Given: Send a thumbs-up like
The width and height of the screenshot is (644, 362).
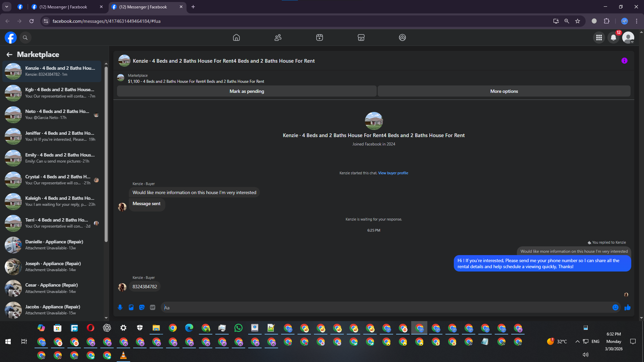Looking at the screenshot, I should (x=628, y=307).
